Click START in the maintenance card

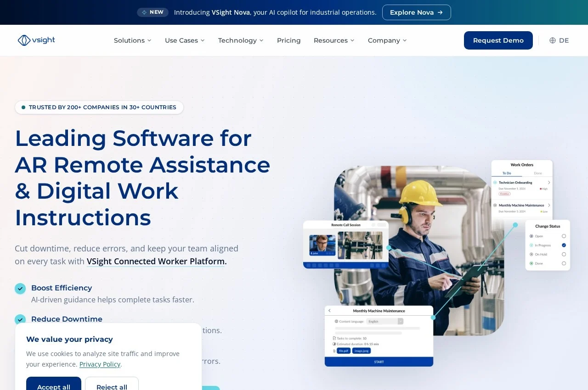[x=379, y=362]
